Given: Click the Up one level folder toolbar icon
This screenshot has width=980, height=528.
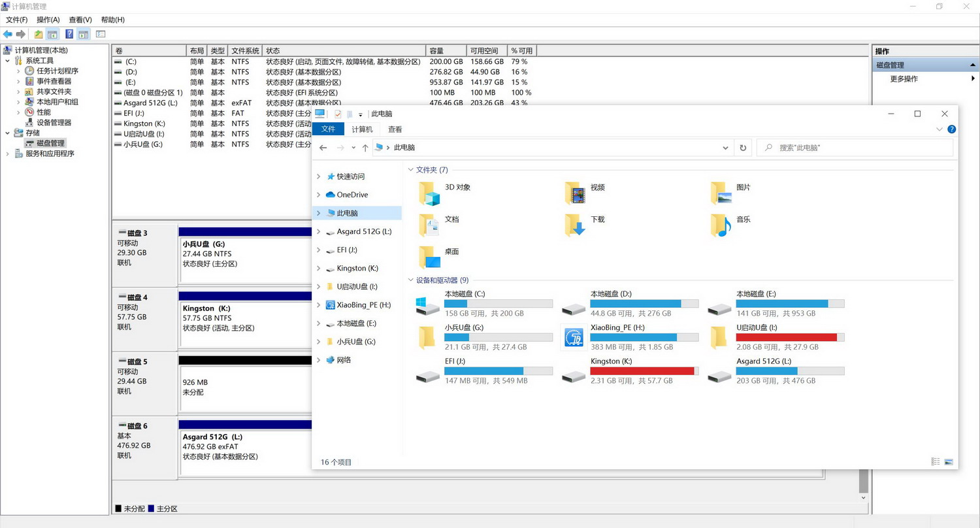Looking at the screenshot, I should tap(39, 34).
